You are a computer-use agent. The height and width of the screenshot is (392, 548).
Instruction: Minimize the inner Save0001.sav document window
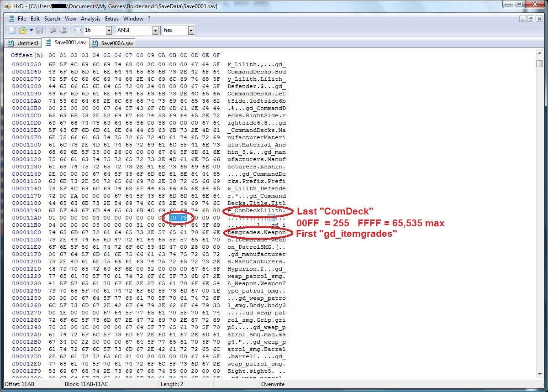[522, 19]
